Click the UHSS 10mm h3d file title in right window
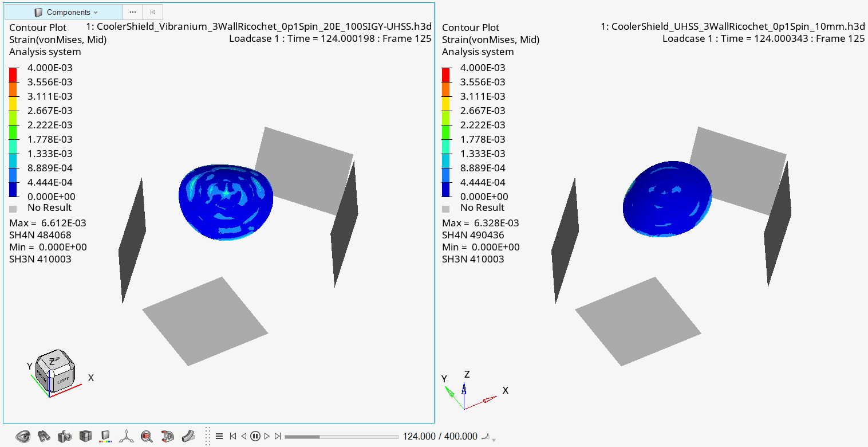 pyautogui.click(x=732, y=27)
